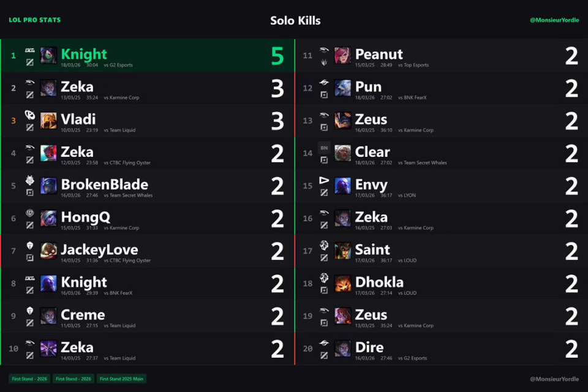Open player Dire's entry name
The width and height of the screenshot is (588, 392).
click(369, 347)
